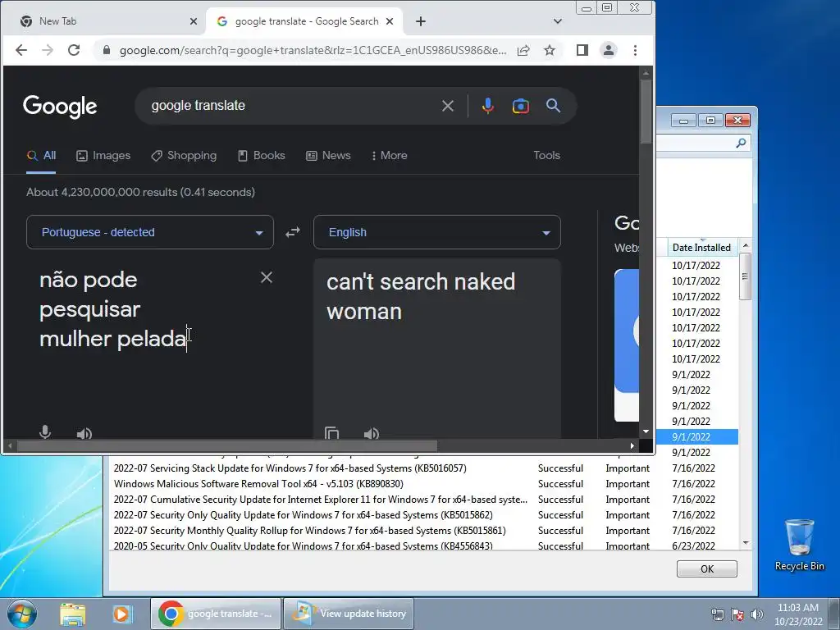Image resolution: width=840 pixels, height=630 pixels.
Task: Clear the source translation text
Action: coord(267,277)
